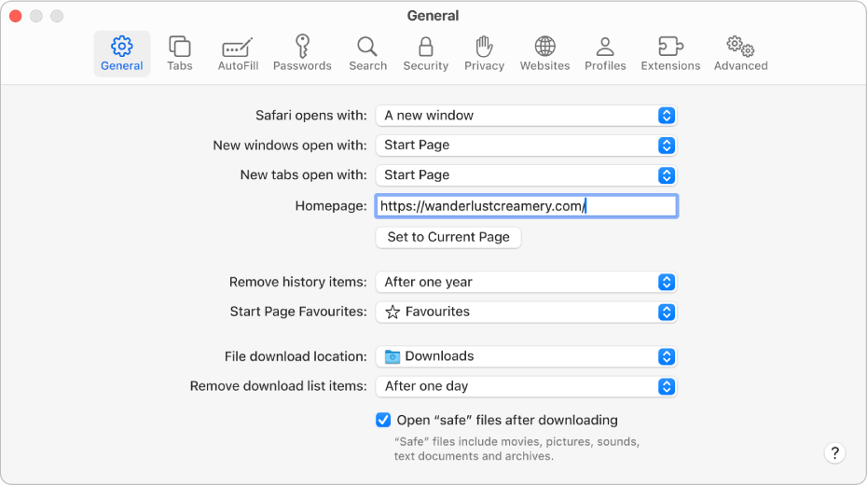Switch to the Advanced tab
868x486 pixels.
coord(740,53)
